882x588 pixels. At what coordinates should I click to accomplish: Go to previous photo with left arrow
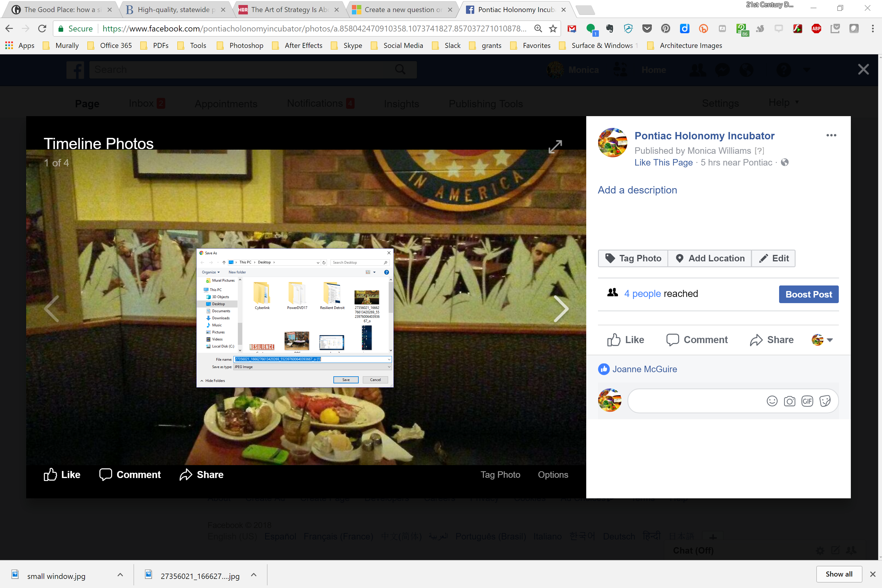[51, 309]
